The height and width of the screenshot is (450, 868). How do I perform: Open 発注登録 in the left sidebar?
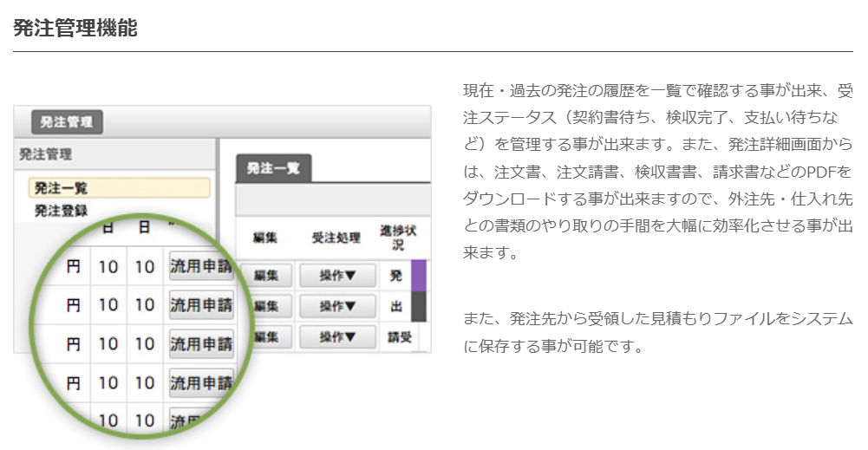[x=61, y=210]
